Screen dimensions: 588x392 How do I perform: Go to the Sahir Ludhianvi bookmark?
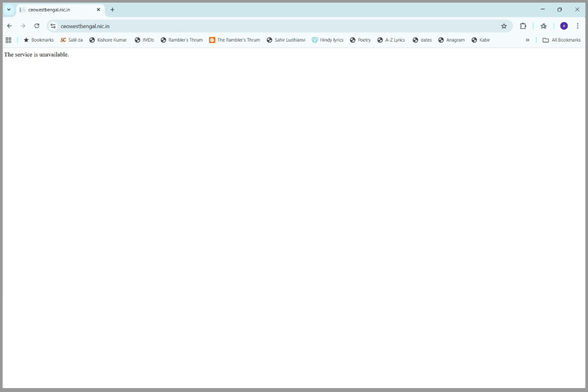pyautogui.click(x=286, y=40)
